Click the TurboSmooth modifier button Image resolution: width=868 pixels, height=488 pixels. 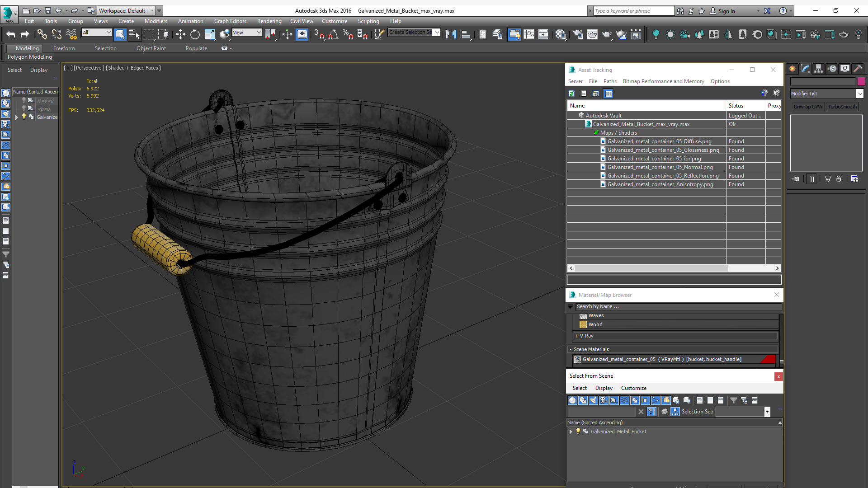(x=842, y=107)
